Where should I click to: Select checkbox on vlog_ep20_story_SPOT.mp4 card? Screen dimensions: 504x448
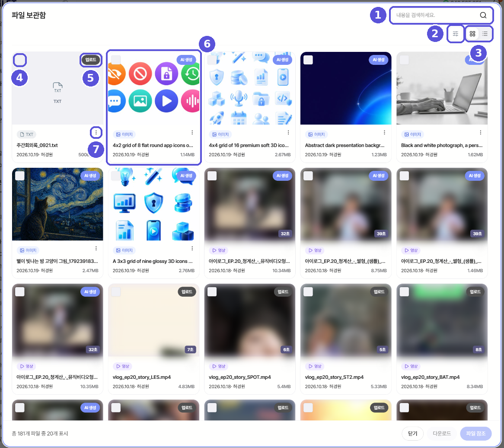pos(212,292)
